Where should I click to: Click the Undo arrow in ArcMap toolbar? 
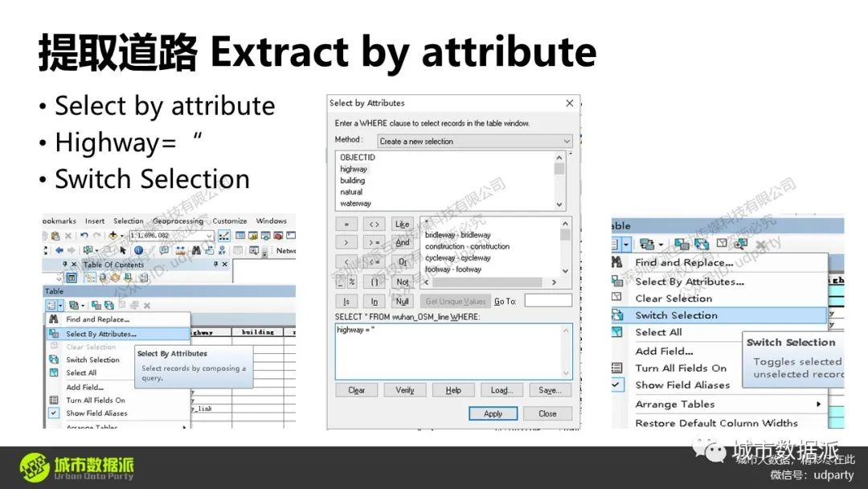pos(84,236)
